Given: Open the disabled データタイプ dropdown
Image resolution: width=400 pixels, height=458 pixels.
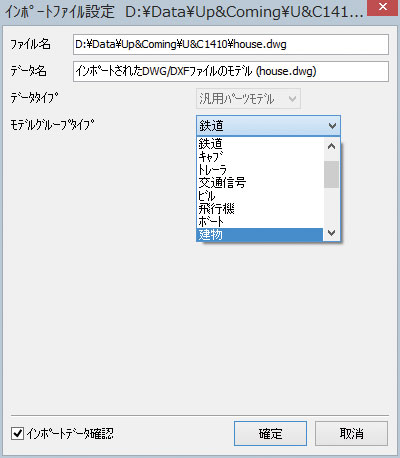Looking at the screenshot, I should 248,99.
